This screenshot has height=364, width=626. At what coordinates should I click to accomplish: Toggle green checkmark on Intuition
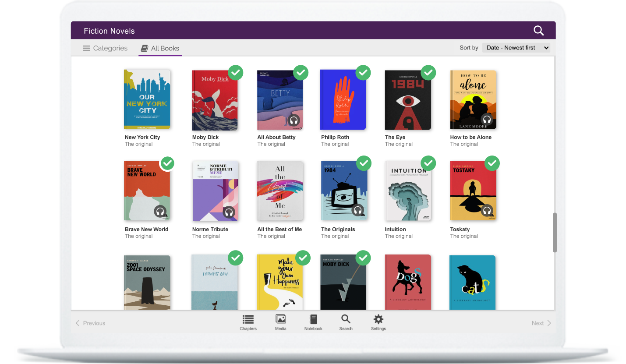428,163
